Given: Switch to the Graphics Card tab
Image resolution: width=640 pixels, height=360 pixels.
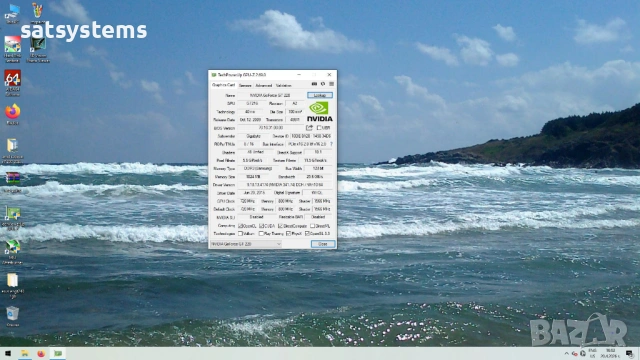Looking at the screenshot, I should (223, 85).
